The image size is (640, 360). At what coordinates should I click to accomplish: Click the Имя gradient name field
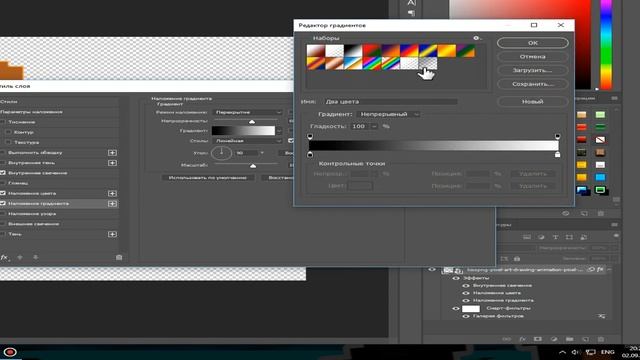391,102
